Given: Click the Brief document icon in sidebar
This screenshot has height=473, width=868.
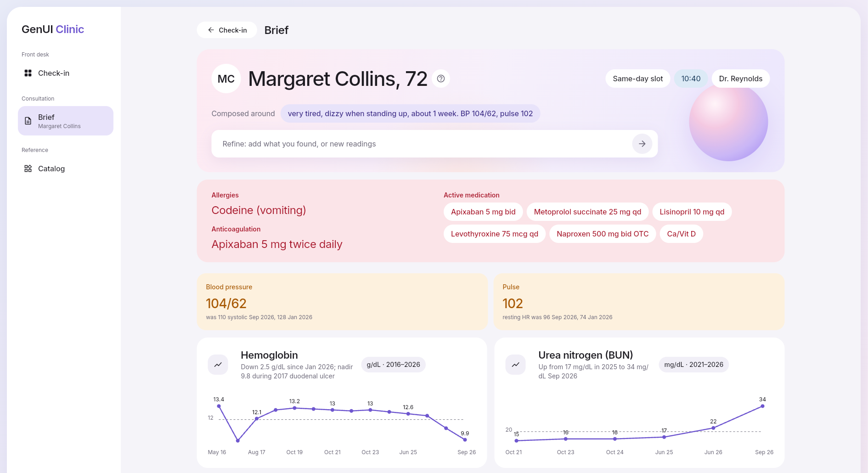Looking at the screenshot, I should click(28, 121).
